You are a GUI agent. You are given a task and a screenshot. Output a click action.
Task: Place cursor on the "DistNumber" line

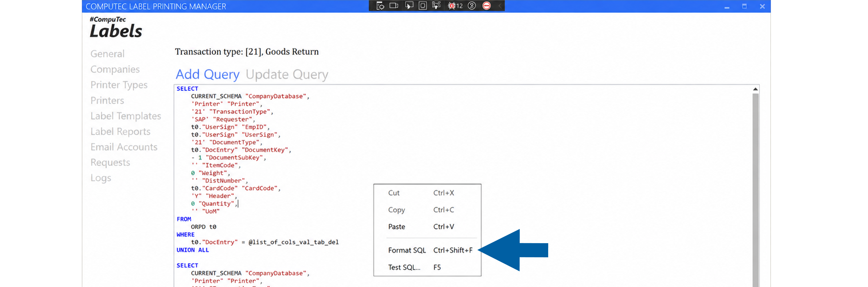219,181
